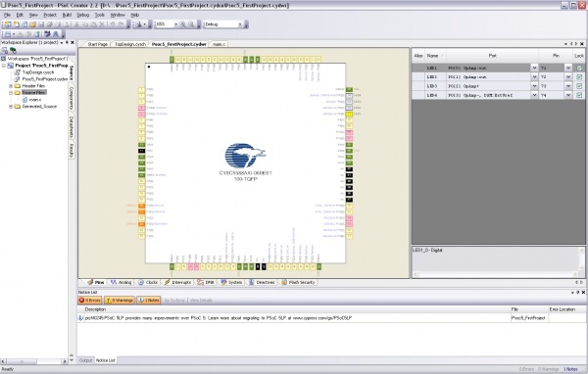The width and height of the screenshot is (588, 374).
Task: Open the Clocks editor tab
Action: click(x=148, y=282)
